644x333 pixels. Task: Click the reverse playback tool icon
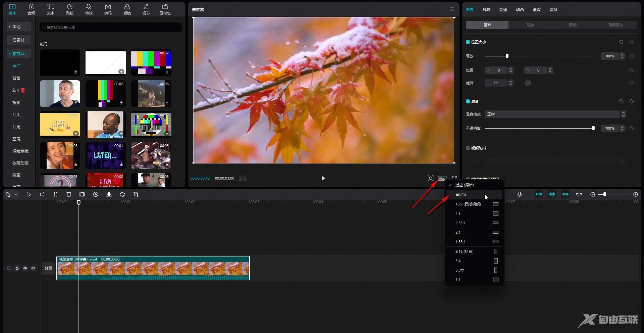(x=96, y=194)
